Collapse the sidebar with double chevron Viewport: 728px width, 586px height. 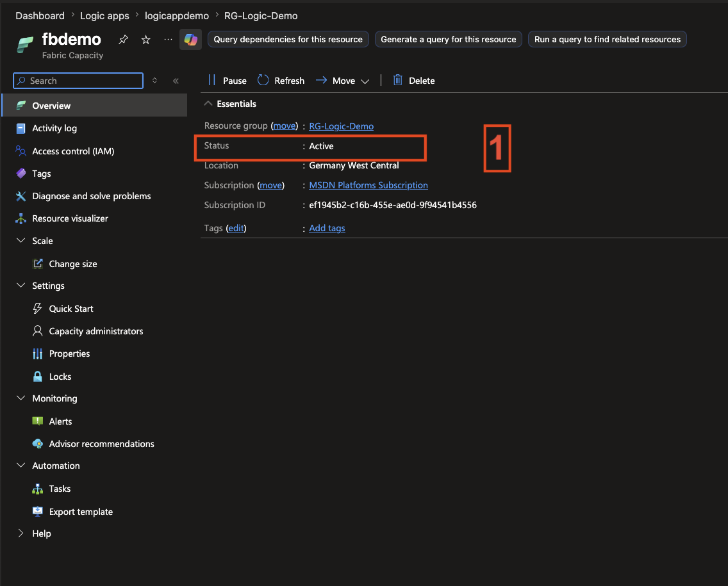coord(176,81)
